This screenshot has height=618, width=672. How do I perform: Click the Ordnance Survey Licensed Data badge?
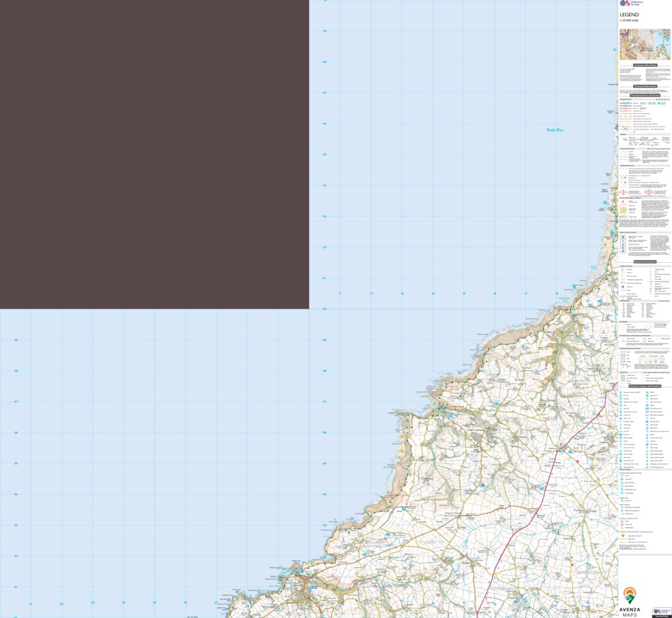(662, 613)
